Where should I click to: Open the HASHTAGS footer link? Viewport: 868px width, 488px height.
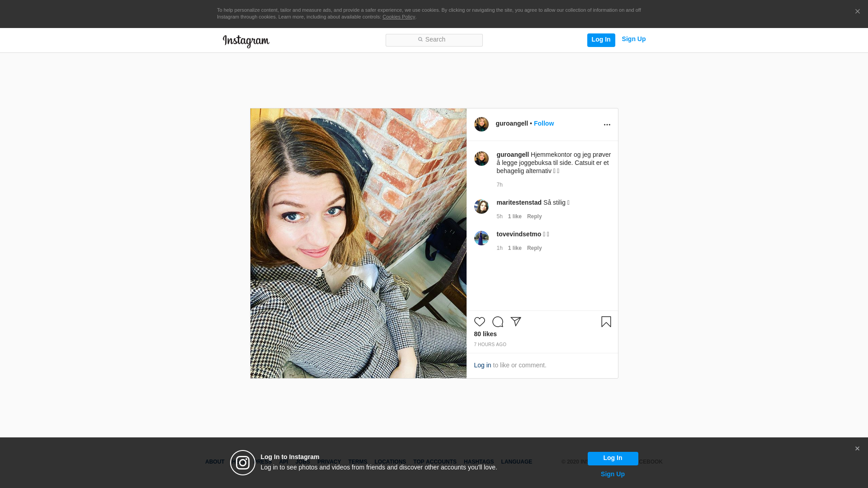coord(479,462)
